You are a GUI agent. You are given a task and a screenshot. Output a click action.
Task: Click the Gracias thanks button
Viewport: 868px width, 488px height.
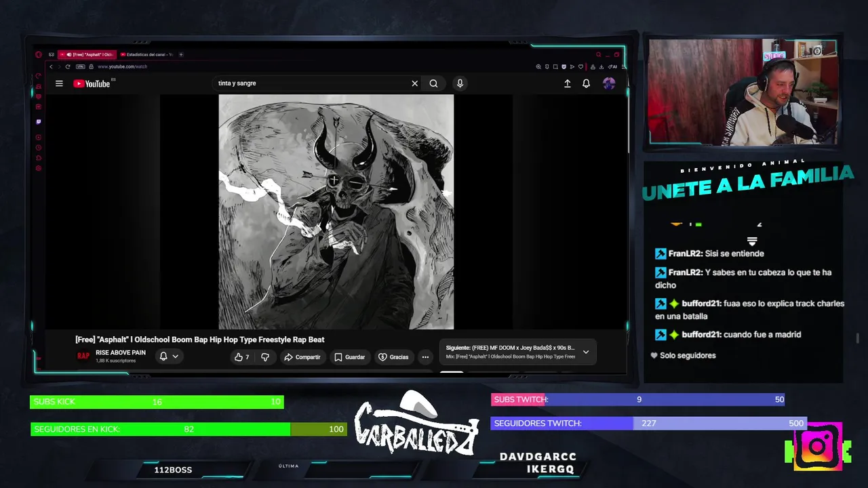tap(393, 357)
